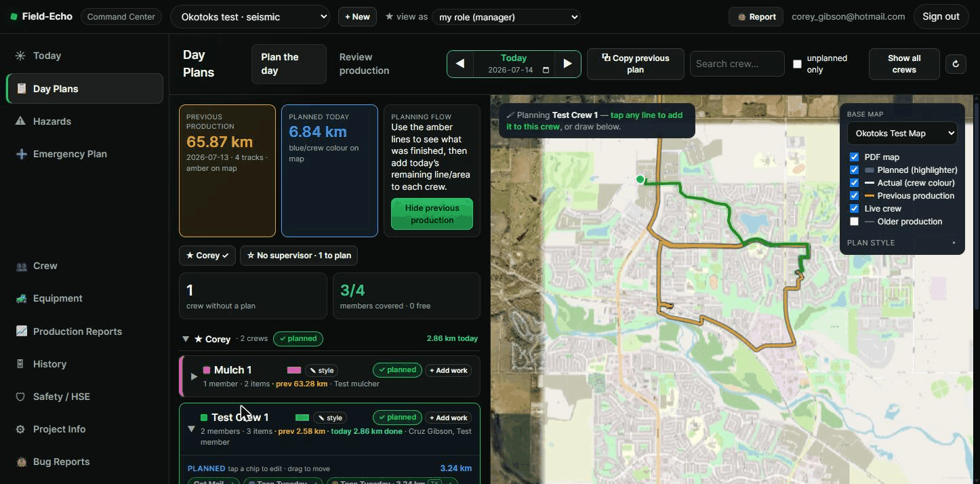980x484 pixels.
Task: Click the Production Reports chart icon
Action: tap(21, 331)
